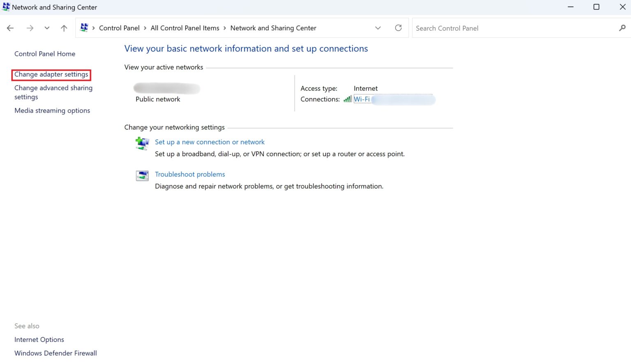Viewport: 631px width, 364px height.
Task: Click Set up a new connection link
Action: coord(210,142)
